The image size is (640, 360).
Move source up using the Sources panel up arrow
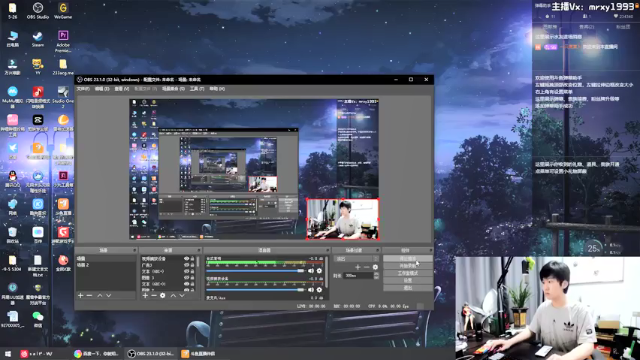tap(173, 295)
